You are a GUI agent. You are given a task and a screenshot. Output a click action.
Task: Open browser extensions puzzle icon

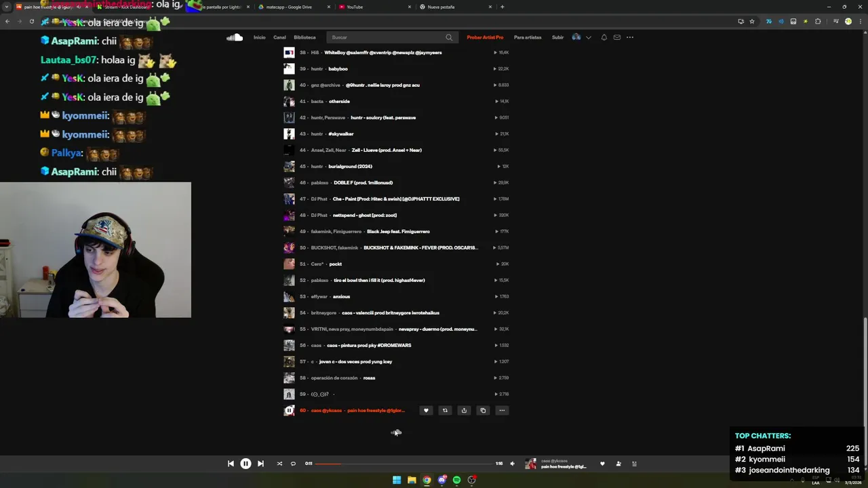pos(818,22)
